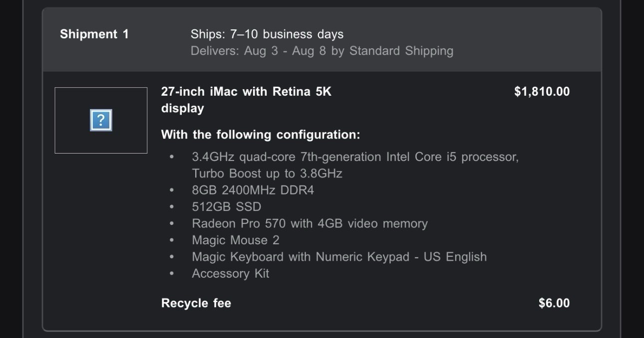
Task: Click the $1,810.00 iMac price
Action: coord(542,92)
